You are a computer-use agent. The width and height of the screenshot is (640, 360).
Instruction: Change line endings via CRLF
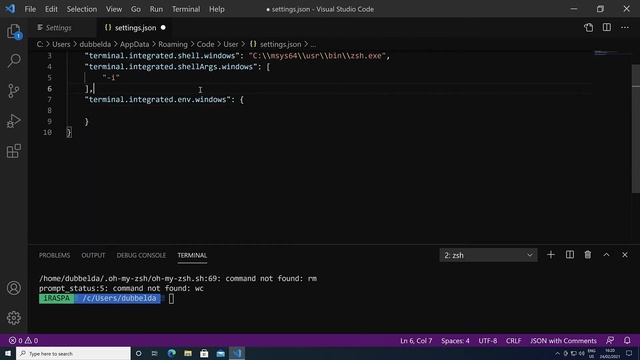[513, 340]
